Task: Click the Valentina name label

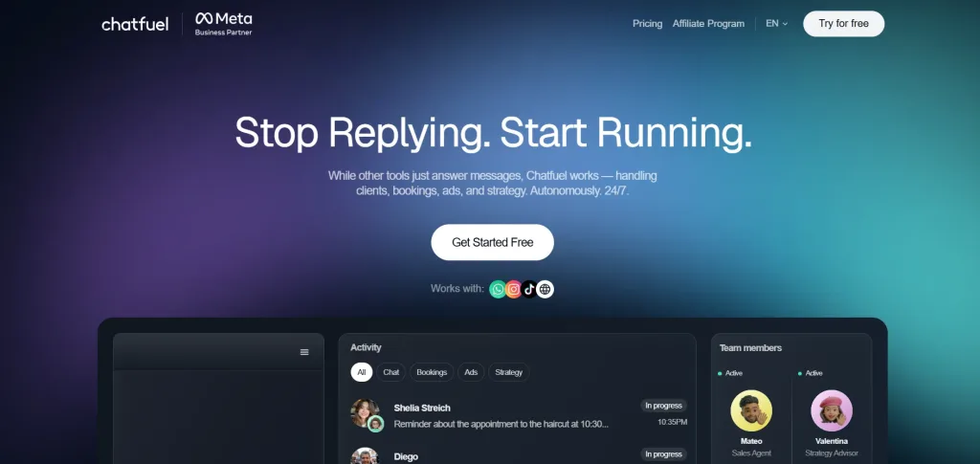Action: point(832,441)
